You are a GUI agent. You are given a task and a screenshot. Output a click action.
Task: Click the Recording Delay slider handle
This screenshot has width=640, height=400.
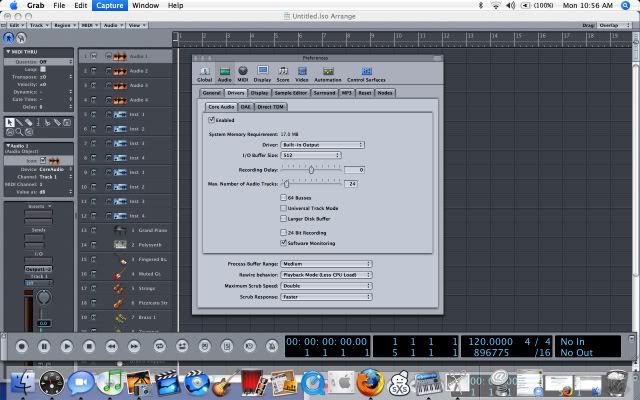311,170
